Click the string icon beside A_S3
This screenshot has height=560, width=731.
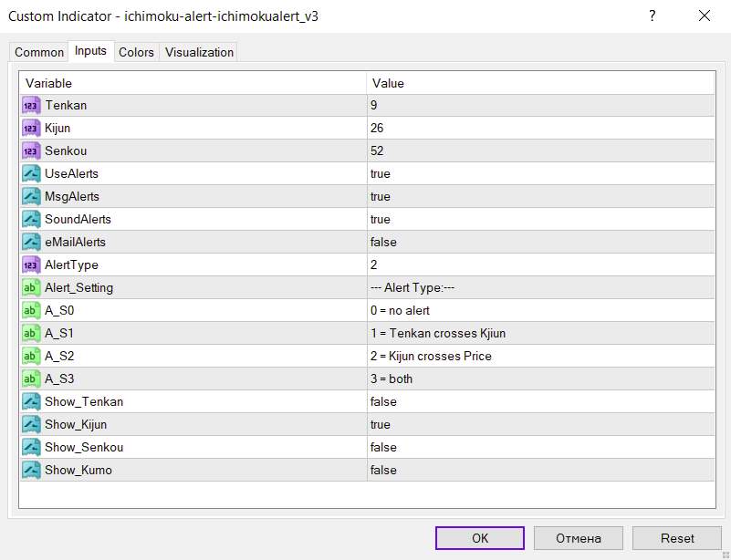coord(31,379)
